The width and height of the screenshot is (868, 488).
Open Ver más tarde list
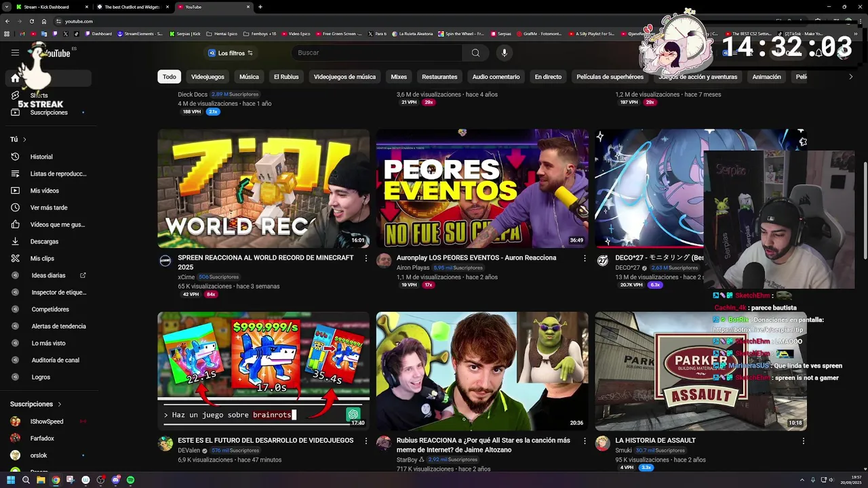49,207
